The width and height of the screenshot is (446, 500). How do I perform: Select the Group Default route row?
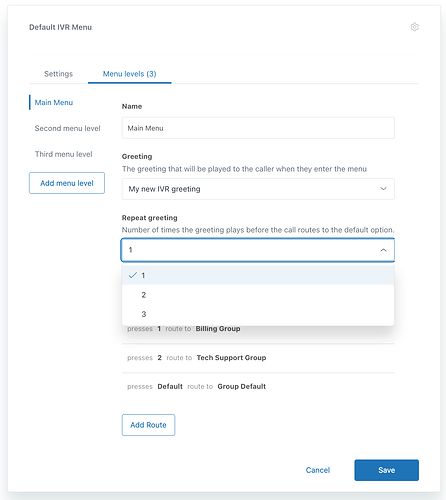pos(258,387)
